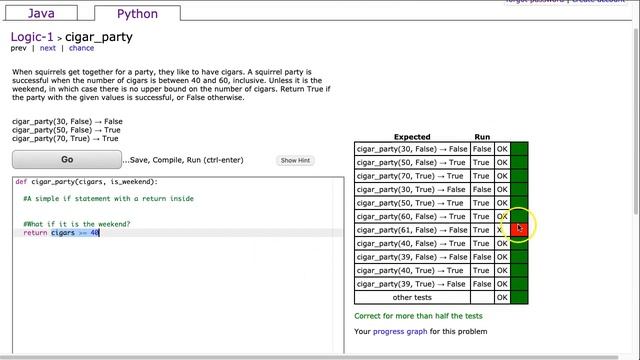This screenshot has width=640, height=360.
Task: Click the Show Hint button
Action: tap(295, 160)
